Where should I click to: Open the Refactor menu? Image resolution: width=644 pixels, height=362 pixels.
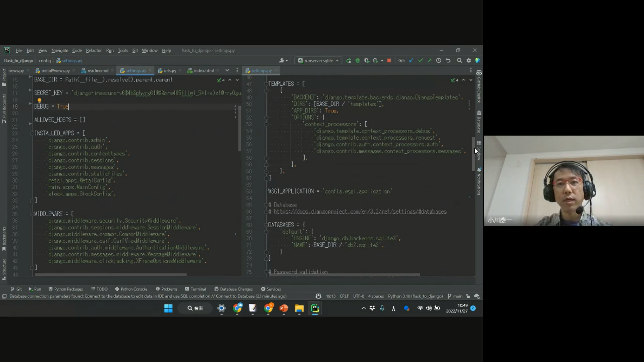94,51
